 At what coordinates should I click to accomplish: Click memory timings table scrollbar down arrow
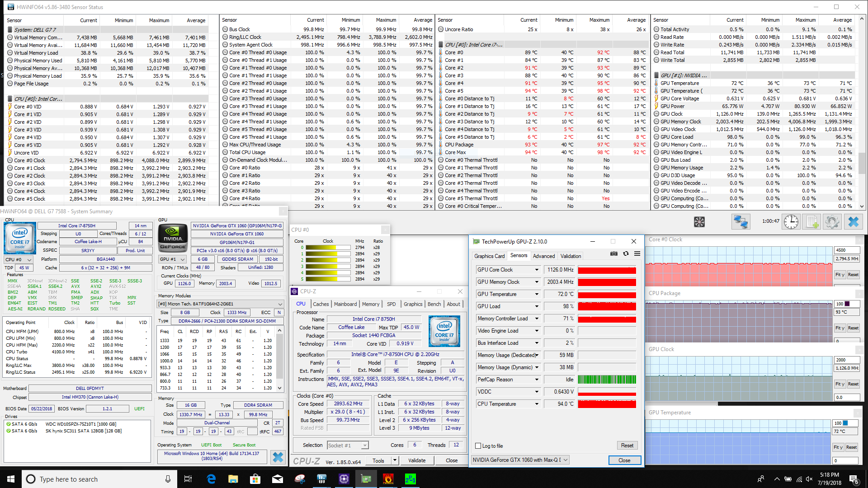pos(280,388)
